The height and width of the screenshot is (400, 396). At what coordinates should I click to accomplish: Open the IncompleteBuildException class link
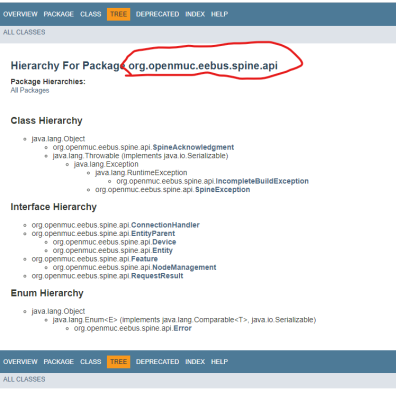click(262, 181)
